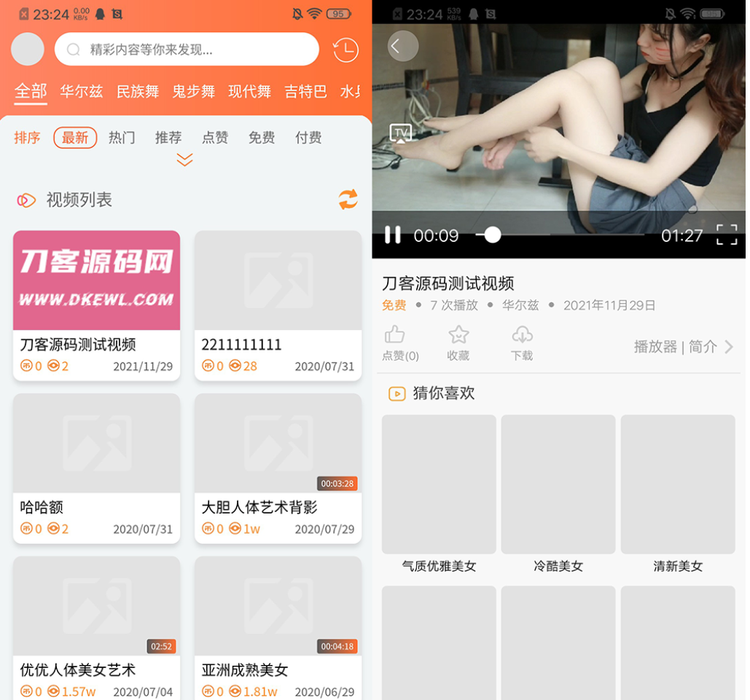The width and height of the screenshot is (750, 700).
Task: Open the watch history clock icon
Action: tap(345, 50)
